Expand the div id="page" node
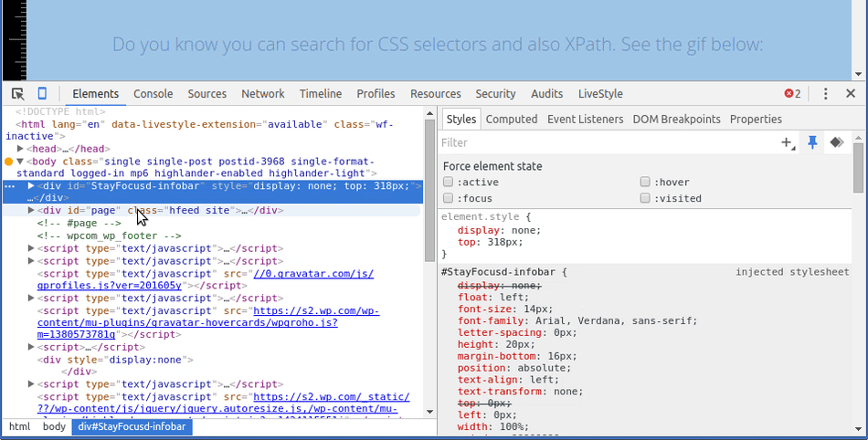 click(x=31, y=210)
